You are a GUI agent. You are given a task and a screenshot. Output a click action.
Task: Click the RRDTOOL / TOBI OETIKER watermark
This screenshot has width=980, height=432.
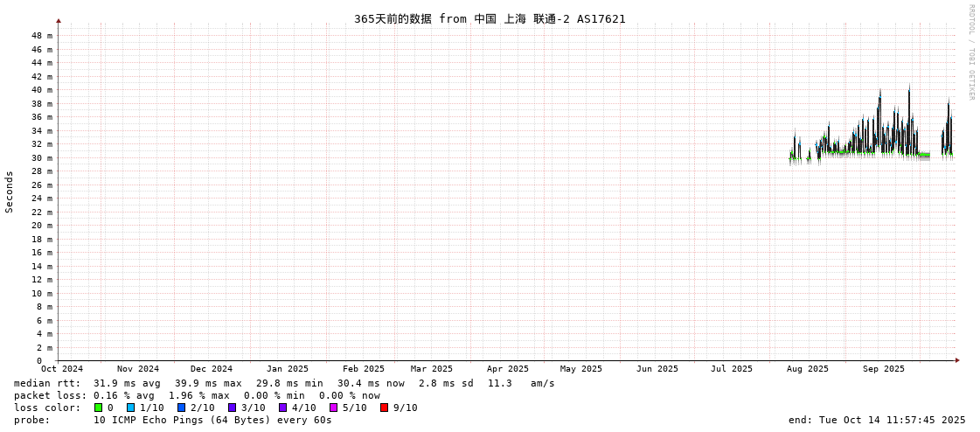(x=970, y=52)
